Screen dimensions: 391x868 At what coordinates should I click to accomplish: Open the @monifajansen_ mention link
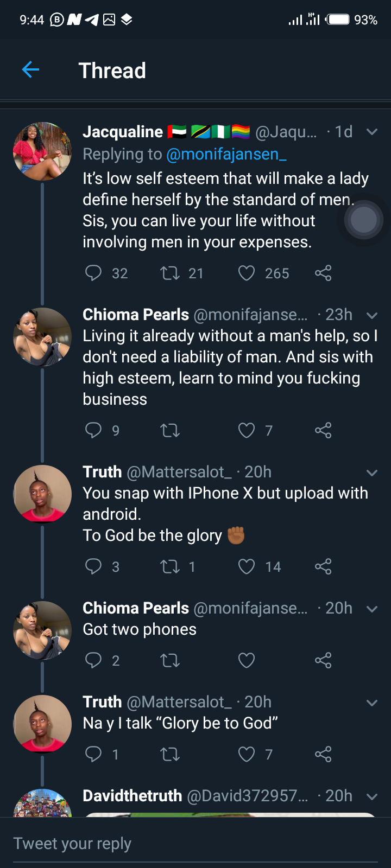[x=226, y=154]
